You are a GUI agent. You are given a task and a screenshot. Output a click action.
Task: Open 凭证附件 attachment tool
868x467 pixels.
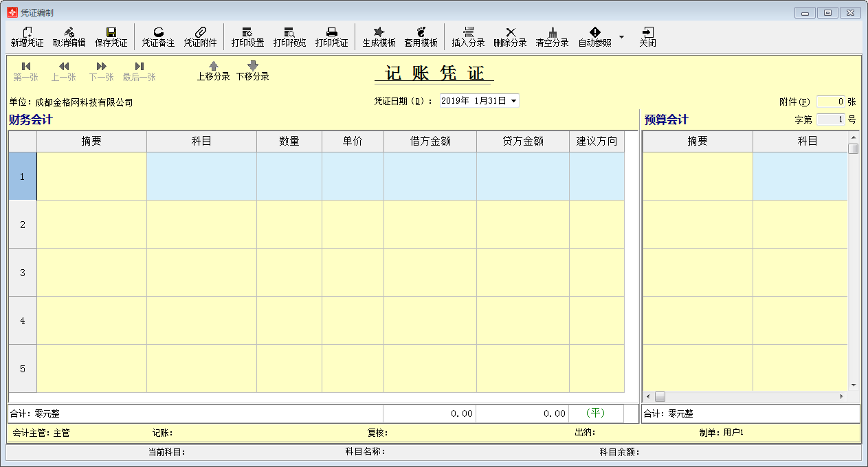(x=200, y=32)
